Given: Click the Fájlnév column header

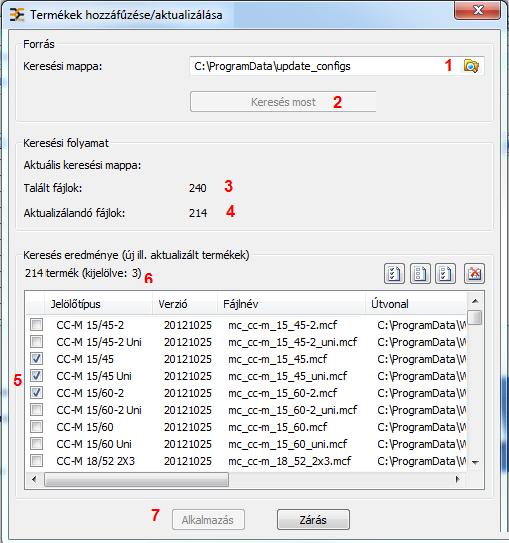Looking at the screenshot, I should [292, 304].
